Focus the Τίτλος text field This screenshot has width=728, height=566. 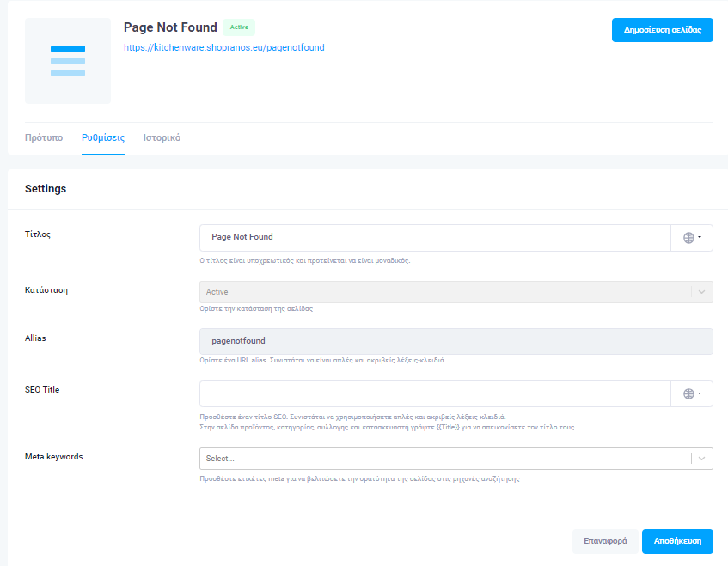[x=434, y=238]
